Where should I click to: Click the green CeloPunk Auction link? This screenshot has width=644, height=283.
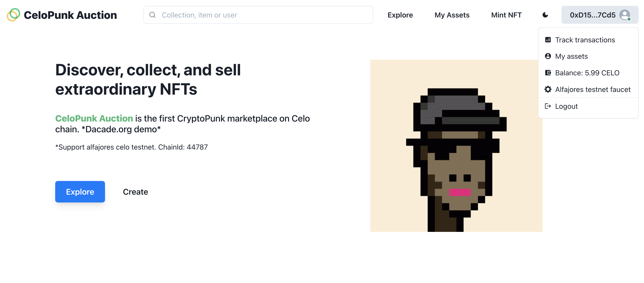click(94, 118)
